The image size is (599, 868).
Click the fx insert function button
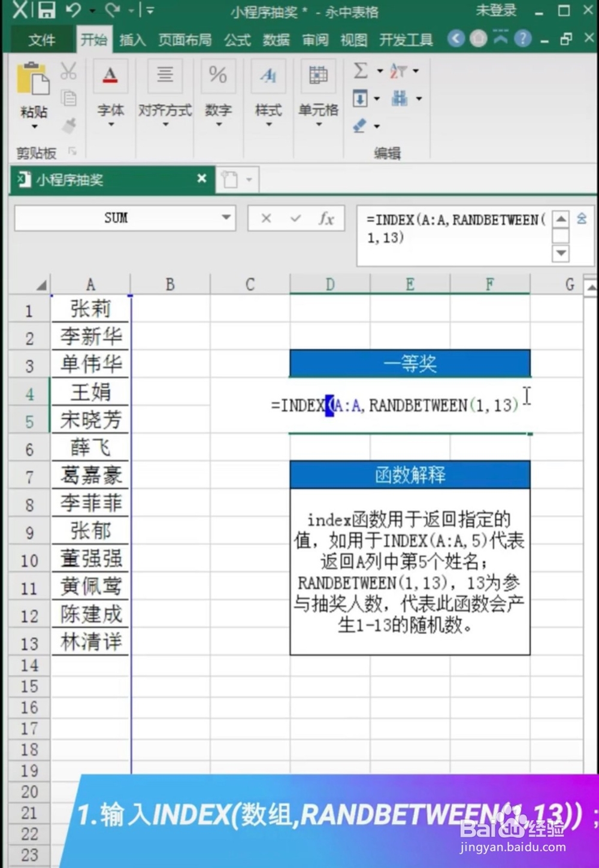pyautogui.click(x=327, y=219)
